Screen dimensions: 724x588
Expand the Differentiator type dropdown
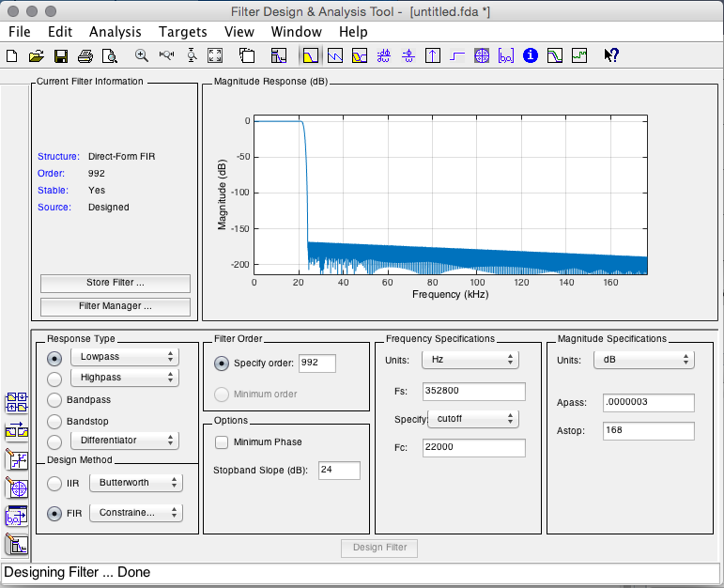pos(125,441)
